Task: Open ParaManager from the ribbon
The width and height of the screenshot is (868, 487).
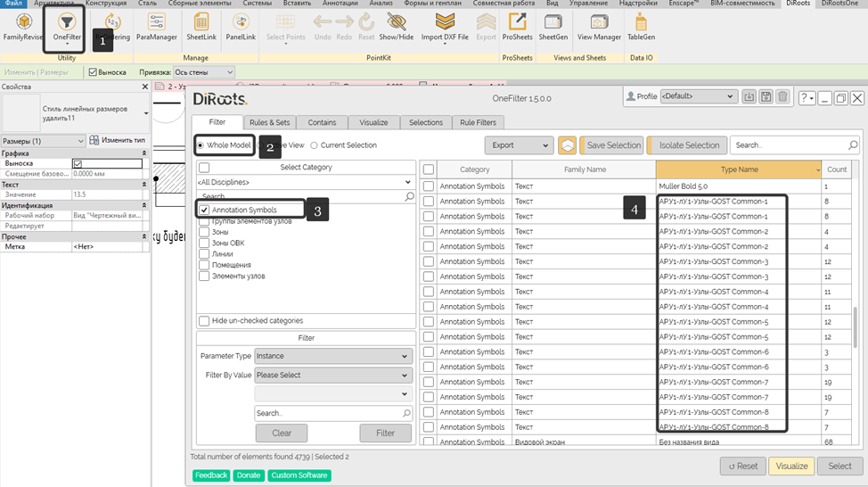Action: coord(157,27)
